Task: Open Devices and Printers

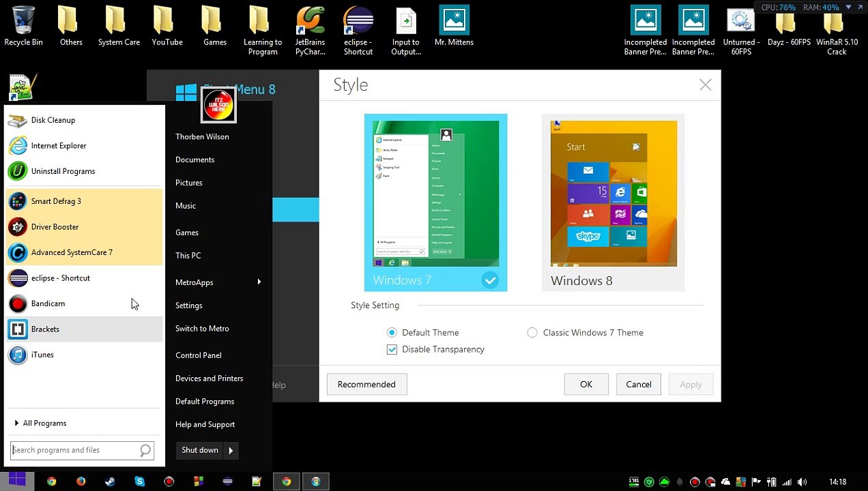Action: point(209,378)
